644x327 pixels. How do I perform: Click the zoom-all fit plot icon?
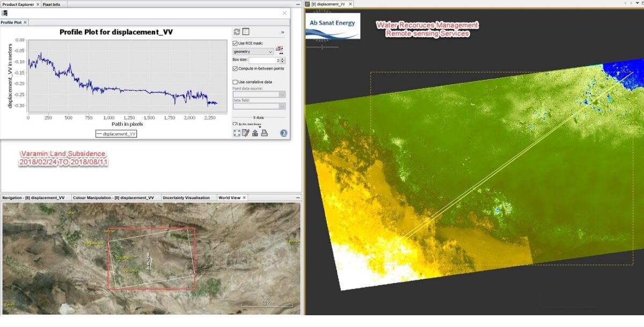[x=237, y=133]
